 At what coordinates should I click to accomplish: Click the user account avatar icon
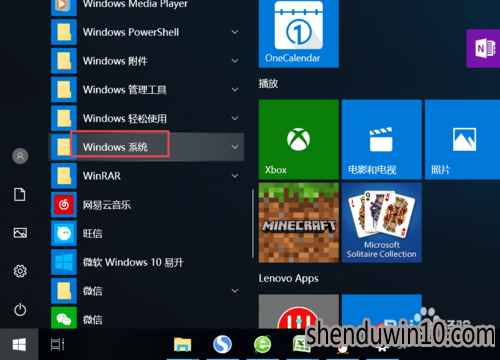click(x=20, y=156)
